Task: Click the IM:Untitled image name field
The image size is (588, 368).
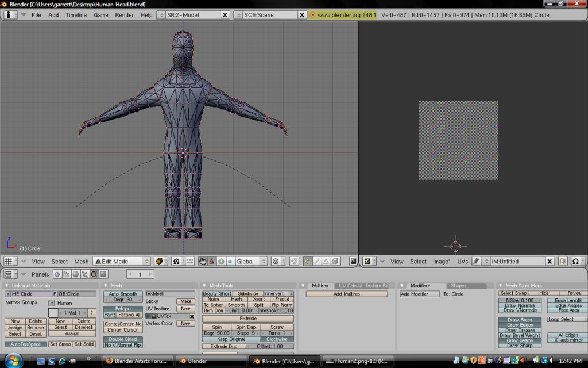Action: [518, 262]
